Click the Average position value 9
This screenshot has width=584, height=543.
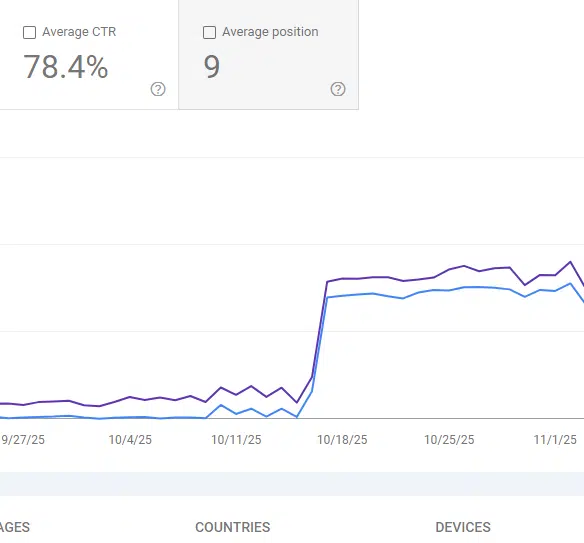click(212, 67)
